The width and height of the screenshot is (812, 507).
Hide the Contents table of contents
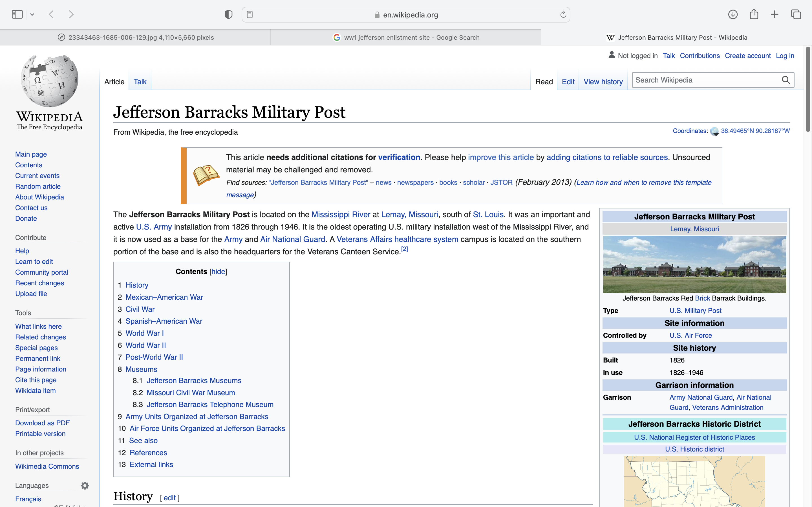point(218,272)
